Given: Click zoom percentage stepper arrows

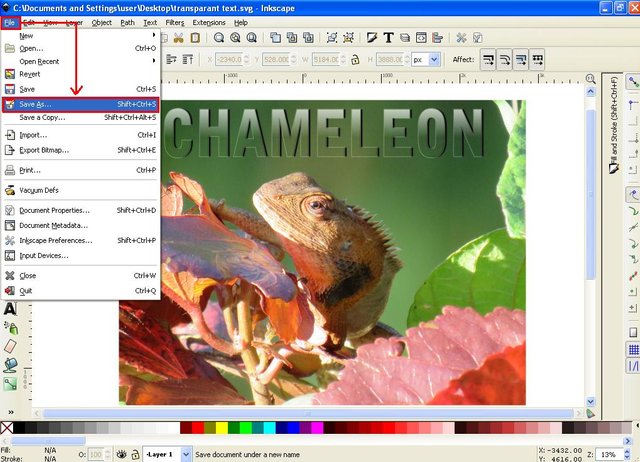Looking at the screenshot, I should point(627,454).
